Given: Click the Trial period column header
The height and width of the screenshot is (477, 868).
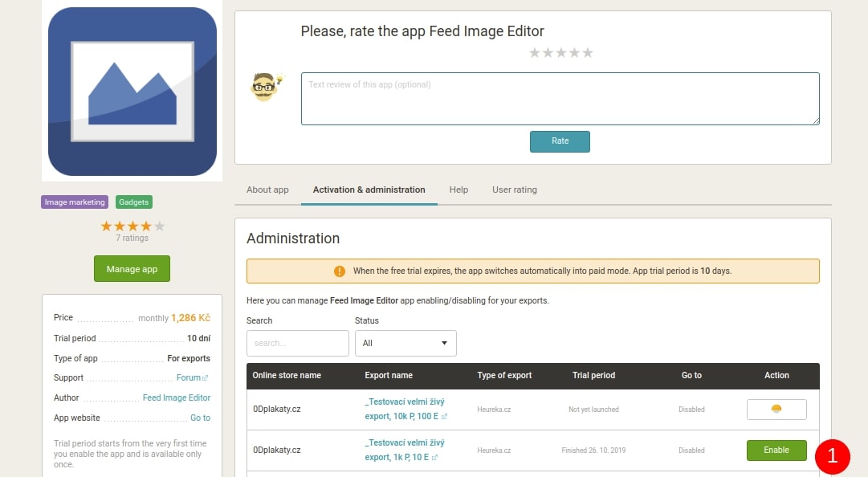Looking at the screenshot, I should (593, 375).
